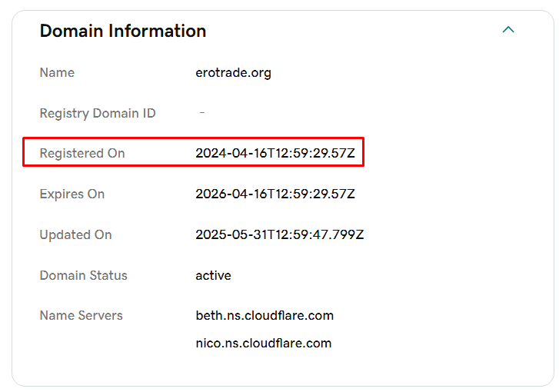Screen dimensions: 559x392
Task: Click the Expires On label
Action: pos(72,194)
